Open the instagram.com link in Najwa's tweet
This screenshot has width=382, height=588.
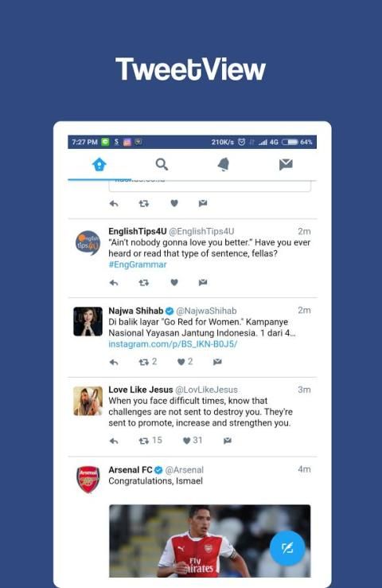(173, 344)
